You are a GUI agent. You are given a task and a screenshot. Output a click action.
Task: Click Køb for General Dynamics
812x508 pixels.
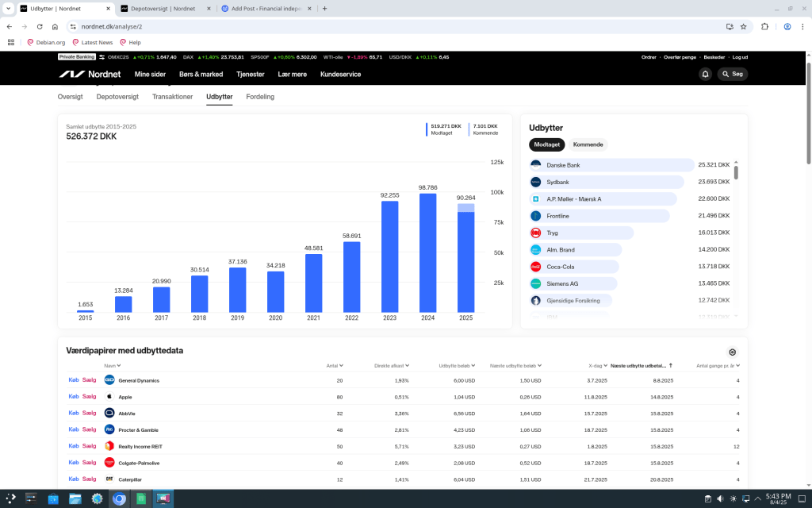pos(74,380)
